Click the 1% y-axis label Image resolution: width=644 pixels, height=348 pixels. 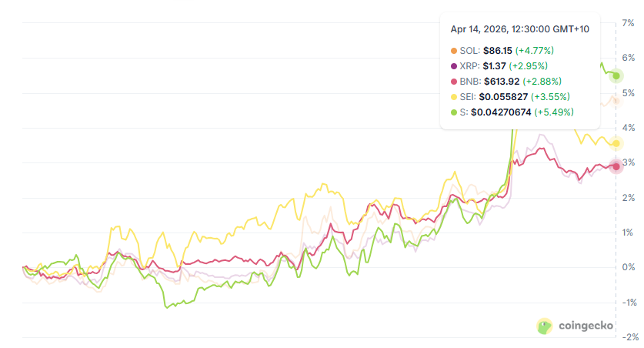(x=628, y=233)
